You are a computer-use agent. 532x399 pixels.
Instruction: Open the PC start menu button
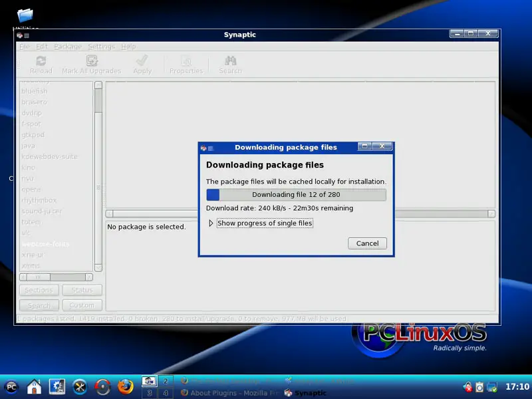click(x=11, y=387)
